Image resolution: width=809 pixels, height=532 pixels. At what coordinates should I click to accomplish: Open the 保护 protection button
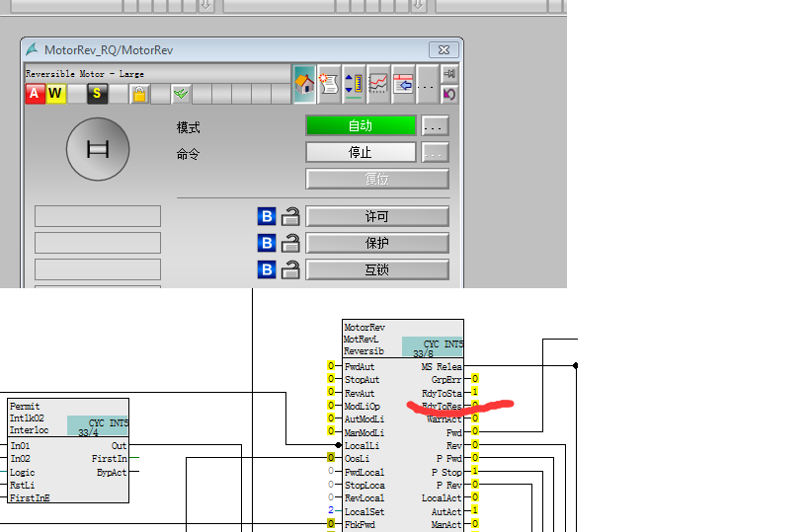[x=377, y=244]
